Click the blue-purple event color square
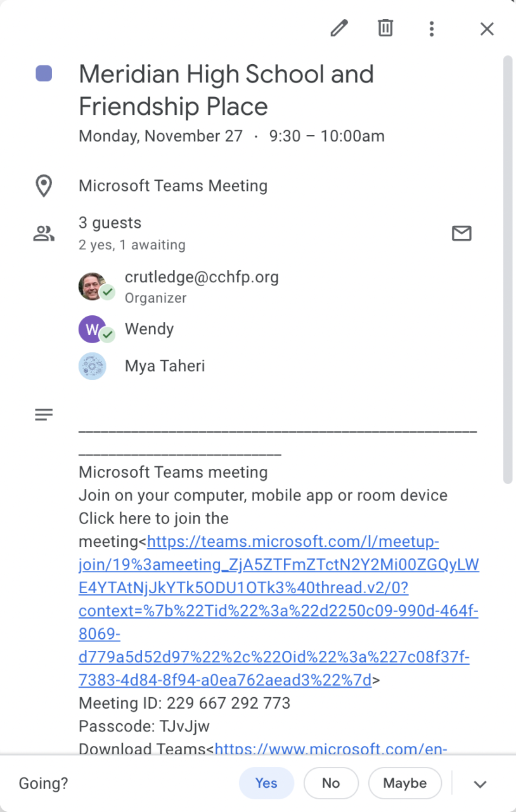 coord(44,74)
